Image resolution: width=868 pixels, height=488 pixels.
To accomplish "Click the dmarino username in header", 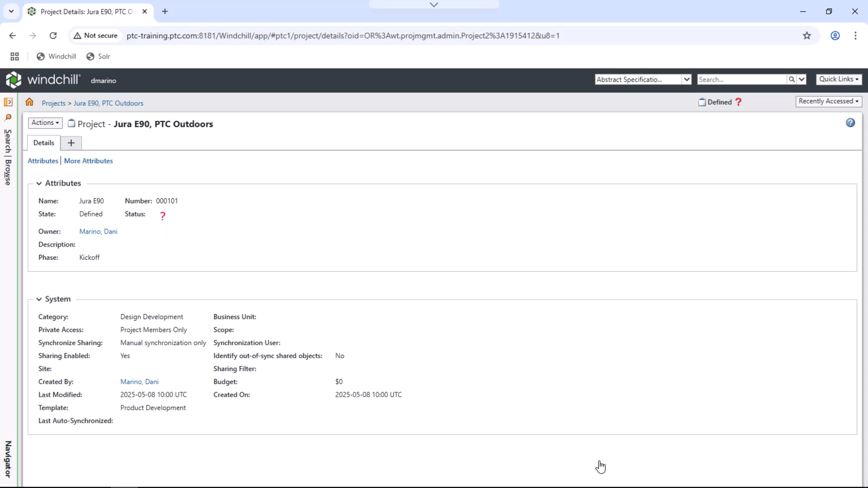I will (104, 81).
